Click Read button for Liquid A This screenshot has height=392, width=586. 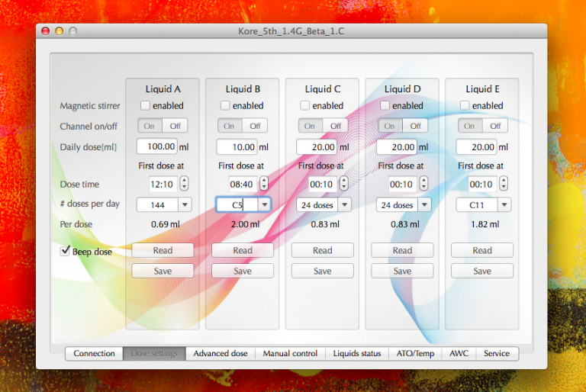click(163, 250)
